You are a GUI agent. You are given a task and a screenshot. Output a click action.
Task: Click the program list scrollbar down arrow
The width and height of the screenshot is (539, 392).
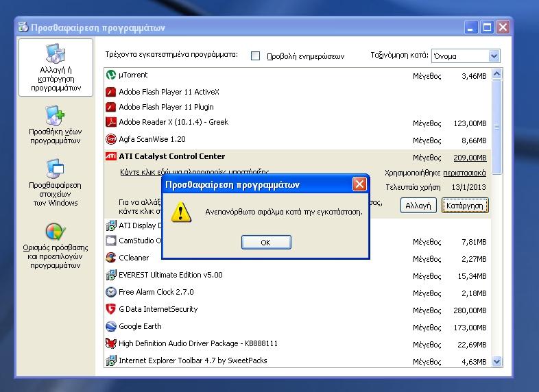(497, 361)
